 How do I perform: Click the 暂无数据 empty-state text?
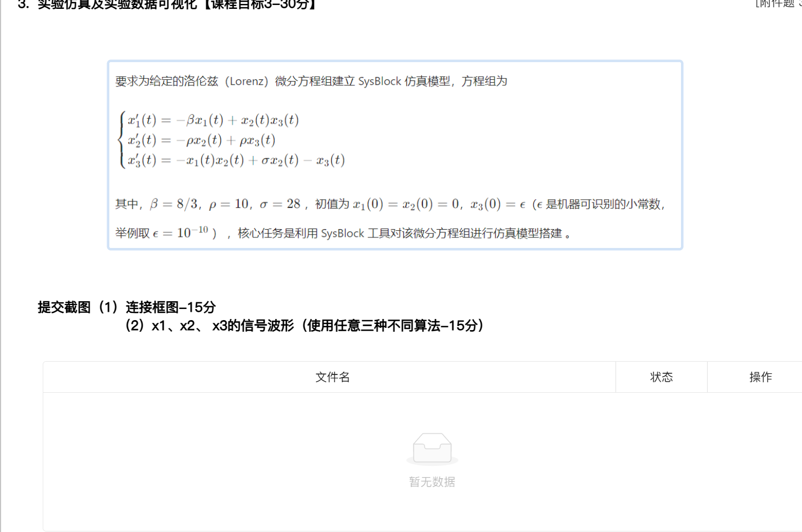click(x=432, y=482)
